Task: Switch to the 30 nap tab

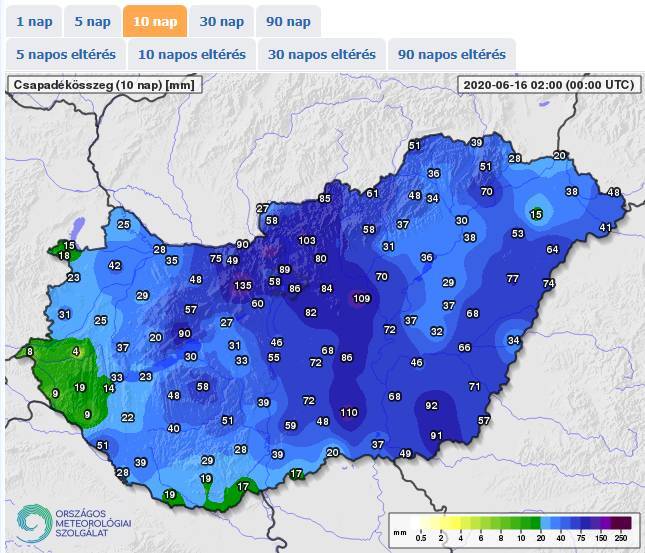Action: click(221, 21)
